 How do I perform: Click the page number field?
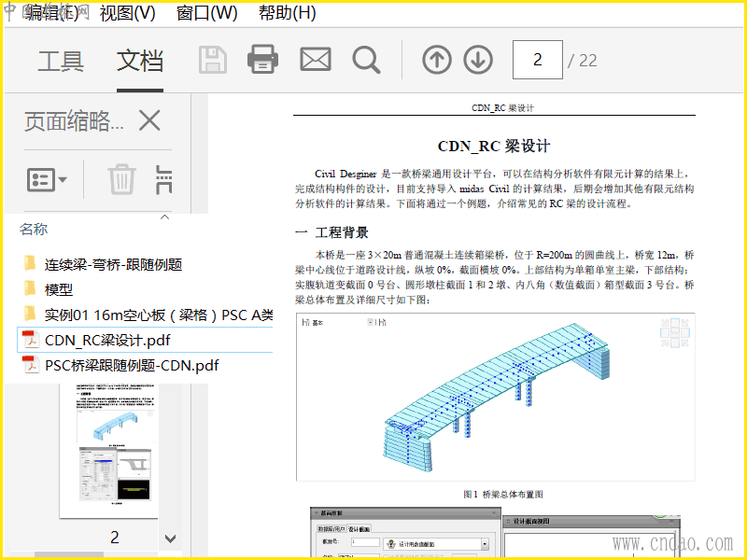point(538,60)
